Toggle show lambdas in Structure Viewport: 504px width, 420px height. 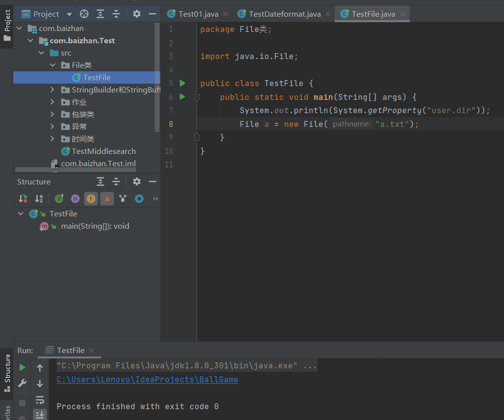(x=139, y=199)
